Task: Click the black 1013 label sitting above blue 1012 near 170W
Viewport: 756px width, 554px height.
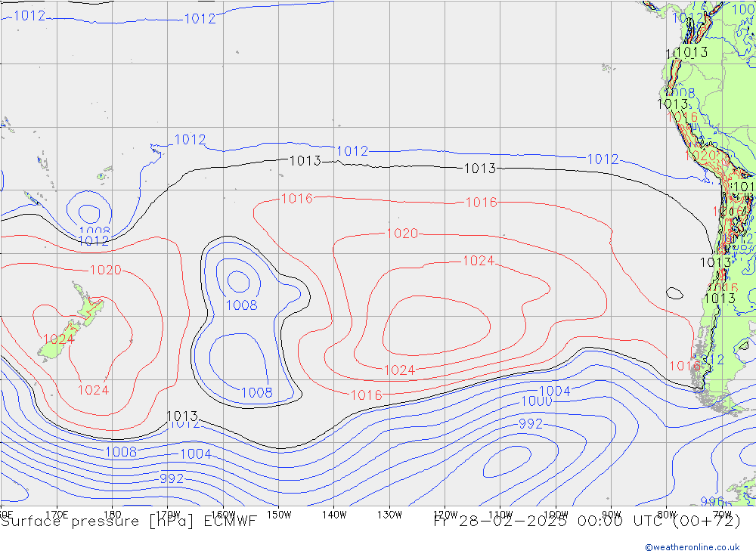Action: point(182,416)
